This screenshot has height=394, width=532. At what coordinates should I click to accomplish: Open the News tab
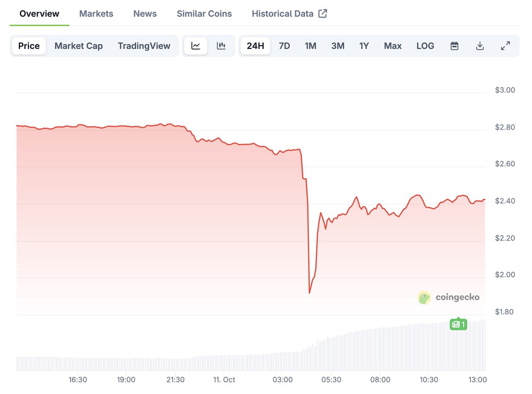145,14
